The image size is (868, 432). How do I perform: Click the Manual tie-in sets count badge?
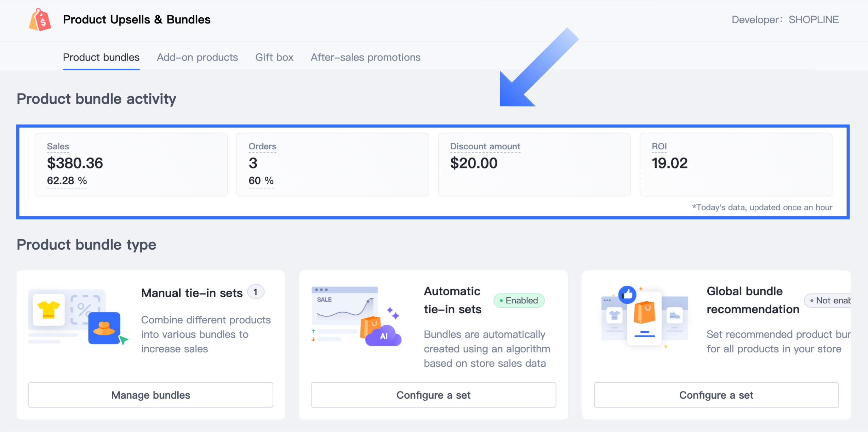256,292
